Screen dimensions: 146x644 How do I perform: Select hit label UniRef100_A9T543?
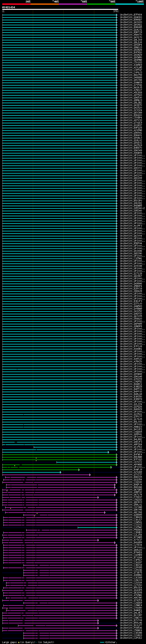[131, 95]
